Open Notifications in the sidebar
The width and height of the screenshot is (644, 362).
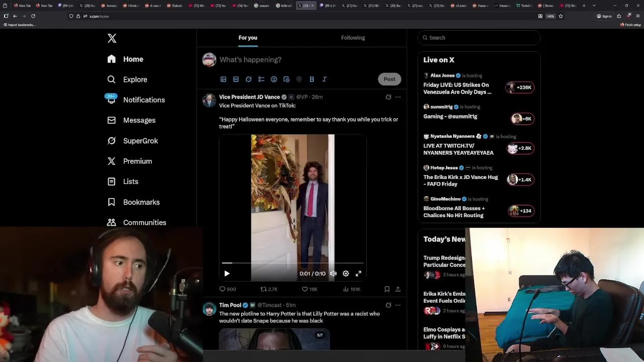click(136, 100)
